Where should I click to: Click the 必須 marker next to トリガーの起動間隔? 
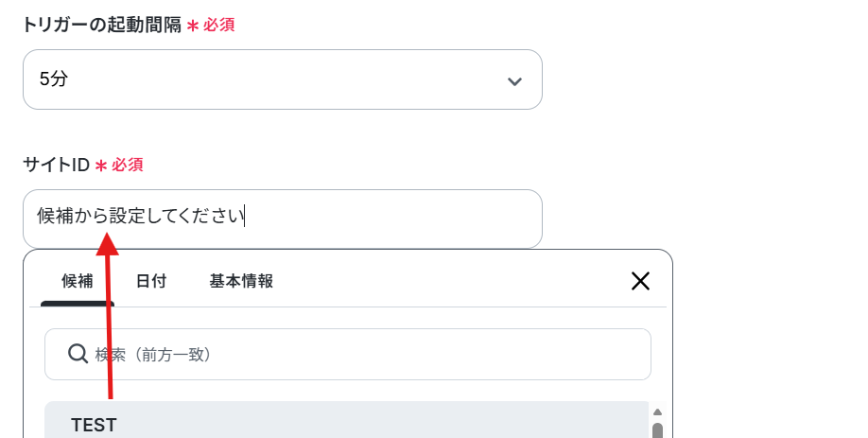click(218, 25)
